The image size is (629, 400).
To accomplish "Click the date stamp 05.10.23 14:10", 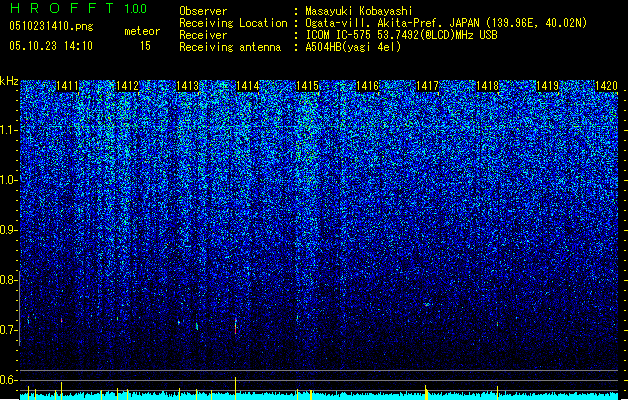I will pyautogui.click(x=51, y=46).
